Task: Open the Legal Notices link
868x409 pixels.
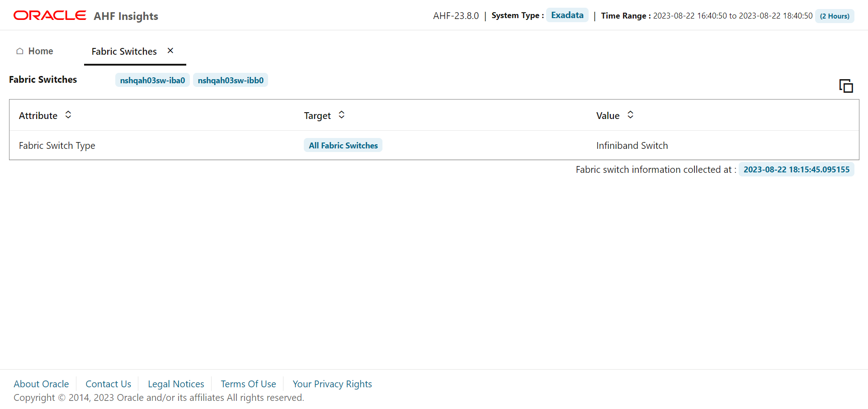Action: click(x=176, y=384)
